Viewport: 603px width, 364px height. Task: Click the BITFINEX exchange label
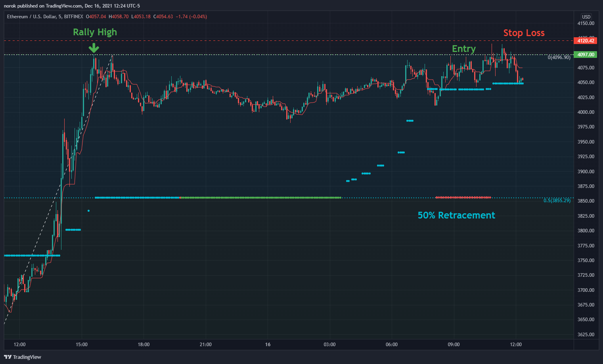click(x=73, y=17)
